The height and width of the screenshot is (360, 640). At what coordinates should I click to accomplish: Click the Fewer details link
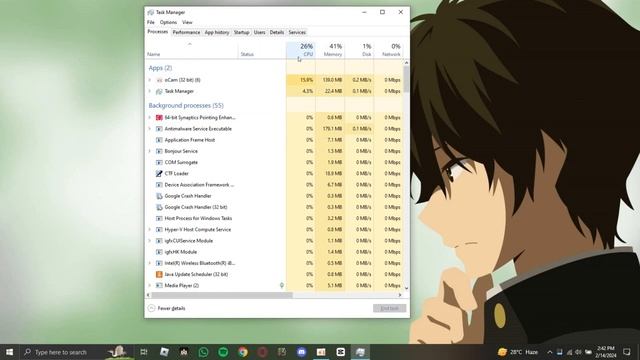(x=171, y=308)
